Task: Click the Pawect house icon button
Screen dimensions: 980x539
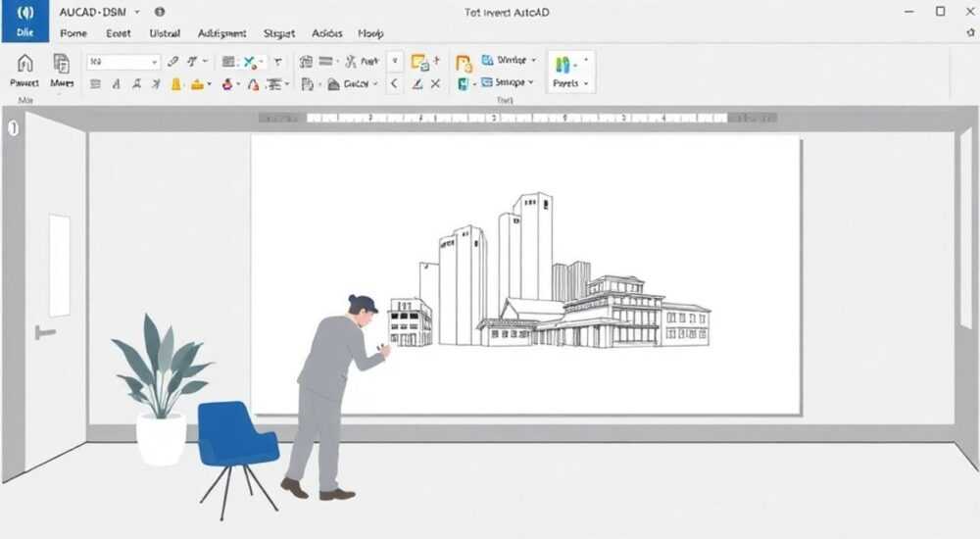Action: (24, 70)
